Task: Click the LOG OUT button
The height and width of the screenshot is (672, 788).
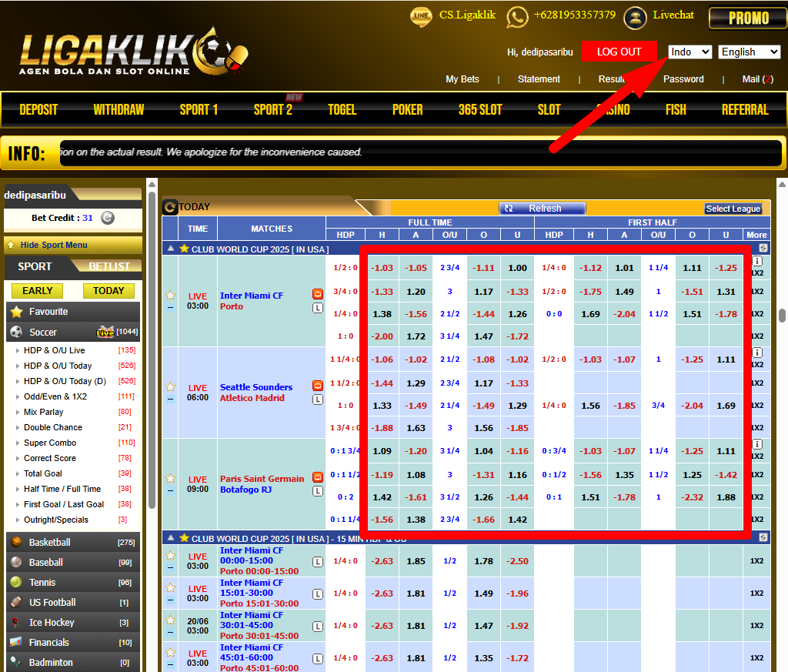Action: point(619,52)
